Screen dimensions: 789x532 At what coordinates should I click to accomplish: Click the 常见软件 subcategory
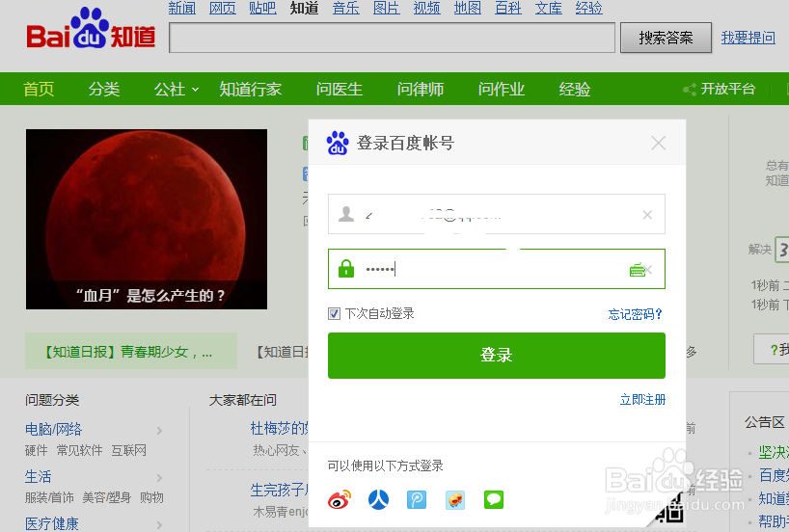point(79,450)
